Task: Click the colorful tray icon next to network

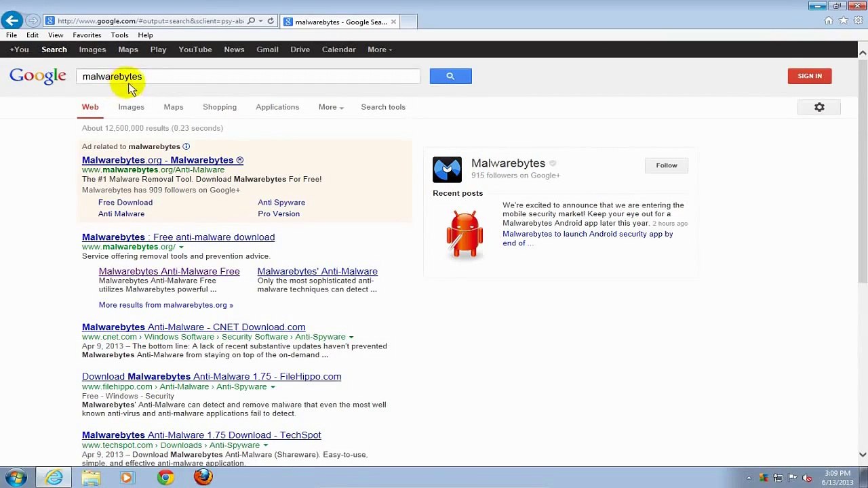Action: pos(764,478)
